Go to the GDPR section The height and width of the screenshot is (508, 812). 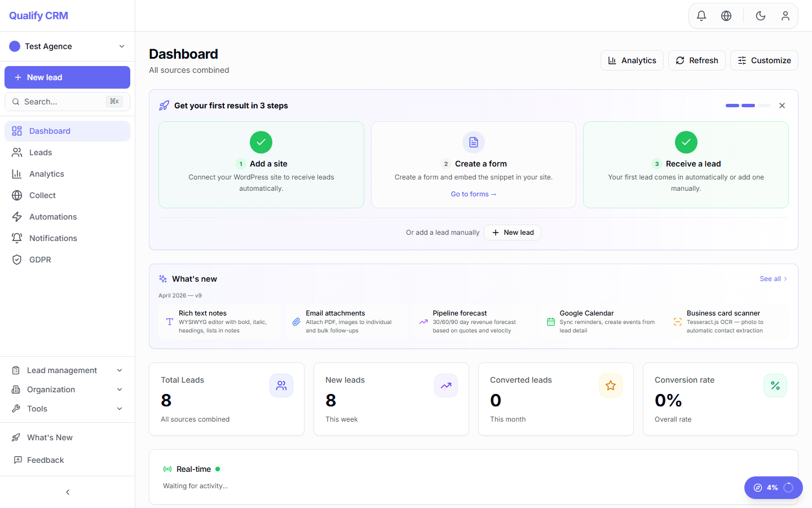click(40, 259)
